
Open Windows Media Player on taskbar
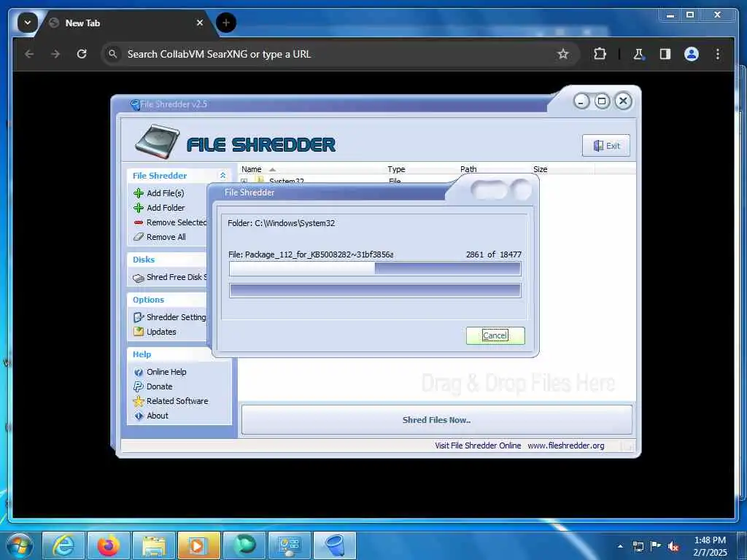tap(199, 545)
